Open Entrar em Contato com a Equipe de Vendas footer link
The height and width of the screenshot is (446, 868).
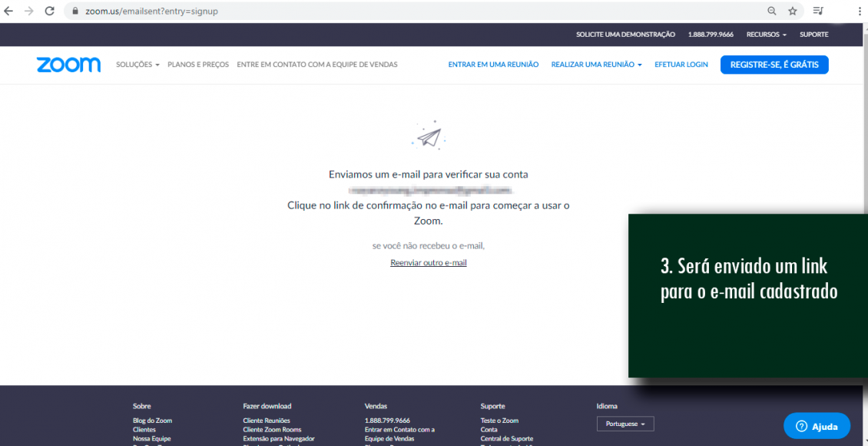tap(399, 434)
